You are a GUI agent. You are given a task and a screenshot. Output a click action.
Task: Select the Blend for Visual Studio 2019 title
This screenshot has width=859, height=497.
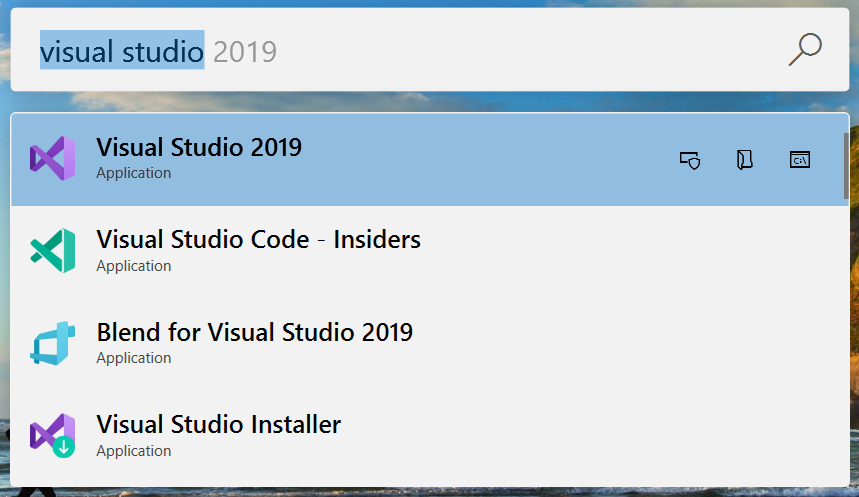(254, 332)
